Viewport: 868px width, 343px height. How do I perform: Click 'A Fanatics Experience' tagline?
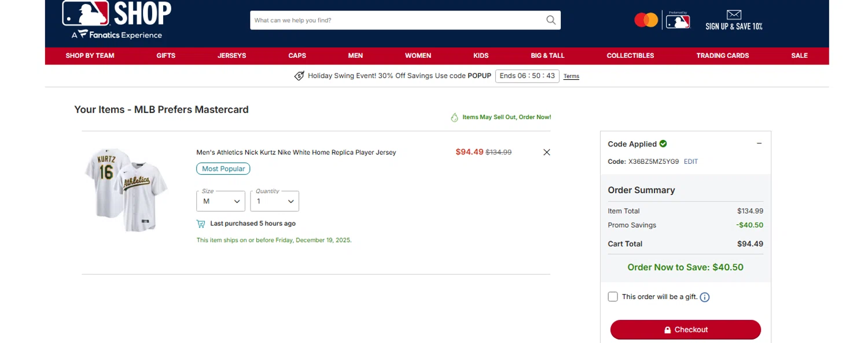[117, 35]
